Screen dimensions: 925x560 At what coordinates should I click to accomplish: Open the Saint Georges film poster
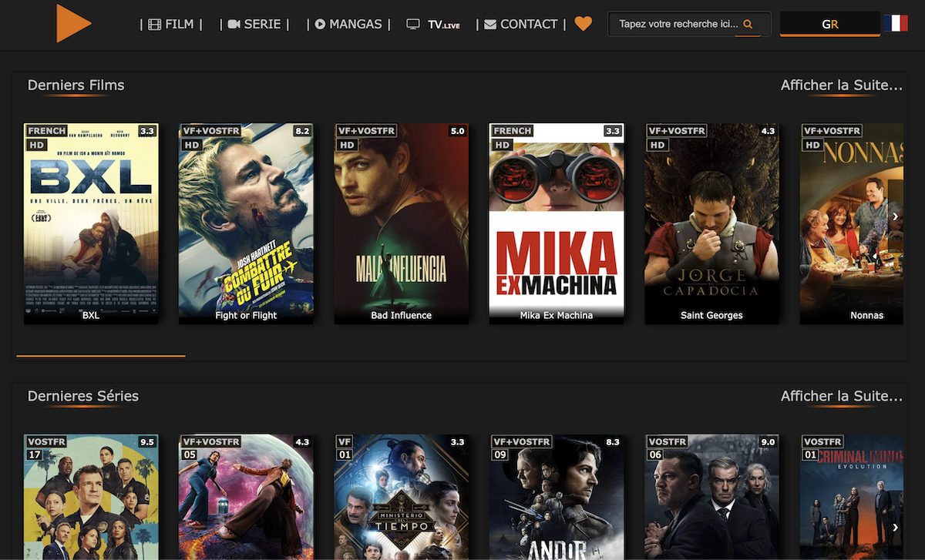(711, 224)
